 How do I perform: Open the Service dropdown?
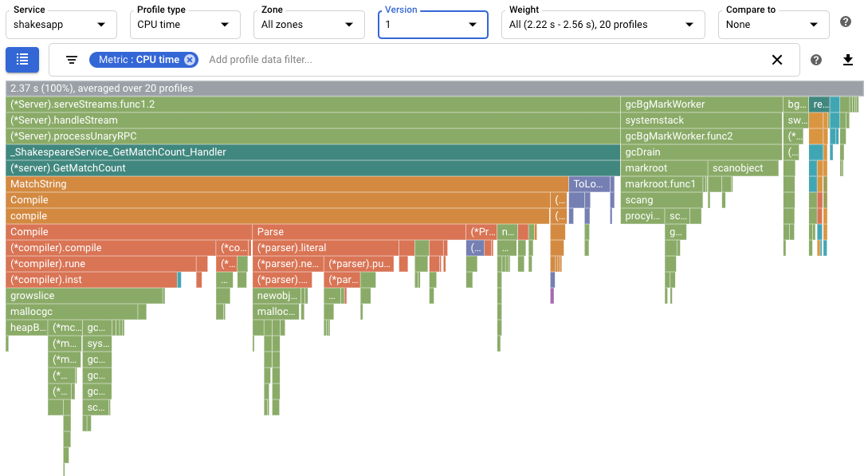tap(61, 25)
